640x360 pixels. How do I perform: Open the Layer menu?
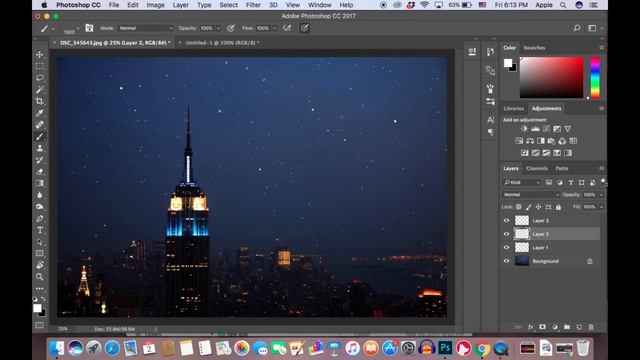180,5
